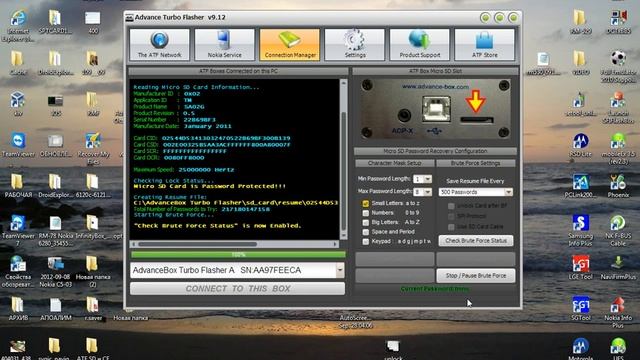Click CONNECT TO THIS BOX button
This screenshot has height=360, width=640.
click(x=238, y=289)
